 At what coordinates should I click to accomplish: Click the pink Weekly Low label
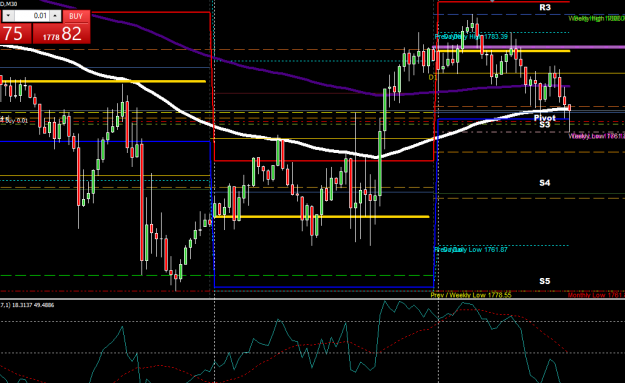[596, 136]
